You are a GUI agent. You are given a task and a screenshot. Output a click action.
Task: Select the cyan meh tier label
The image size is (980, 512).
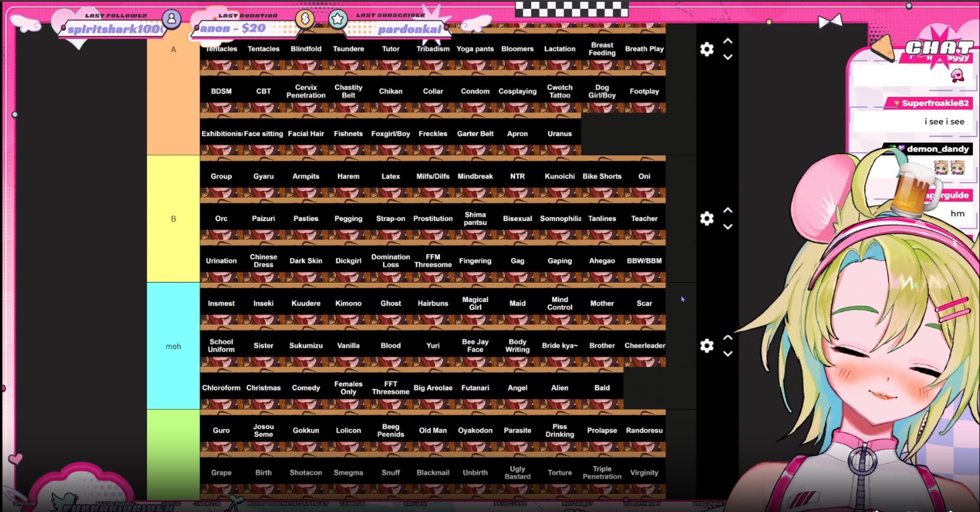point(173,346)
